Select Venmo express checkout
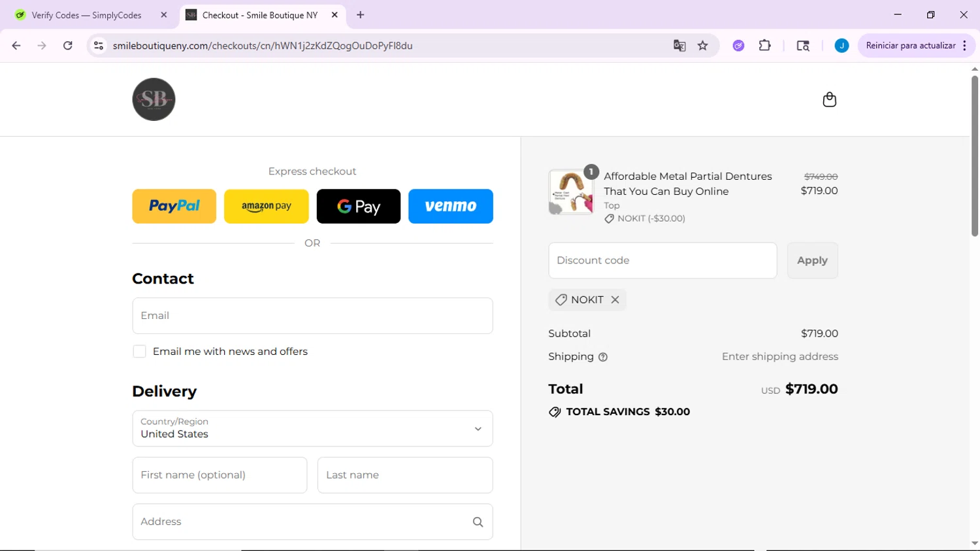Screen dimensions: 980x551 (451, 207)
